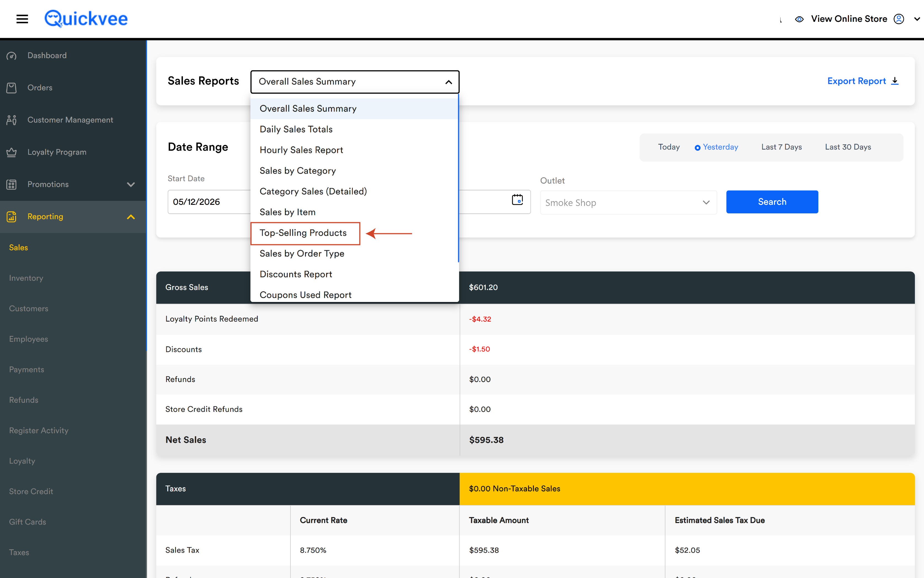Click the Quickvee logo

86,18
